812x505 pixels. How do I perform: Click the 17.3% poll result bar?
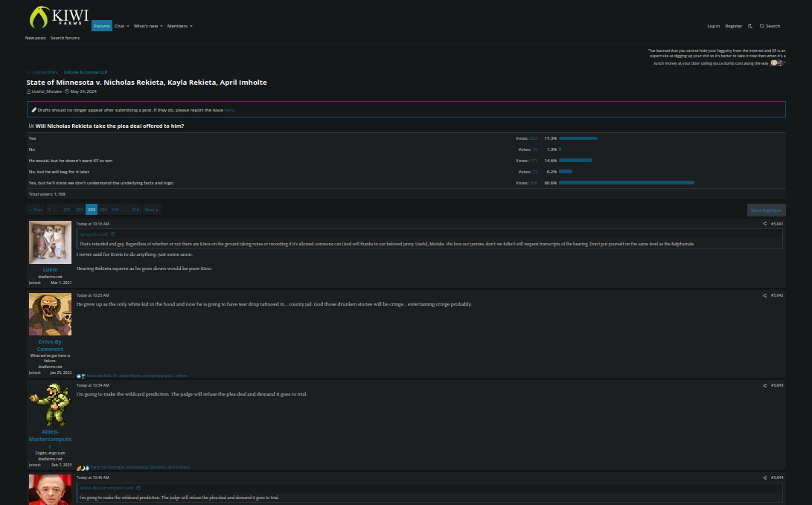(578, 138)
